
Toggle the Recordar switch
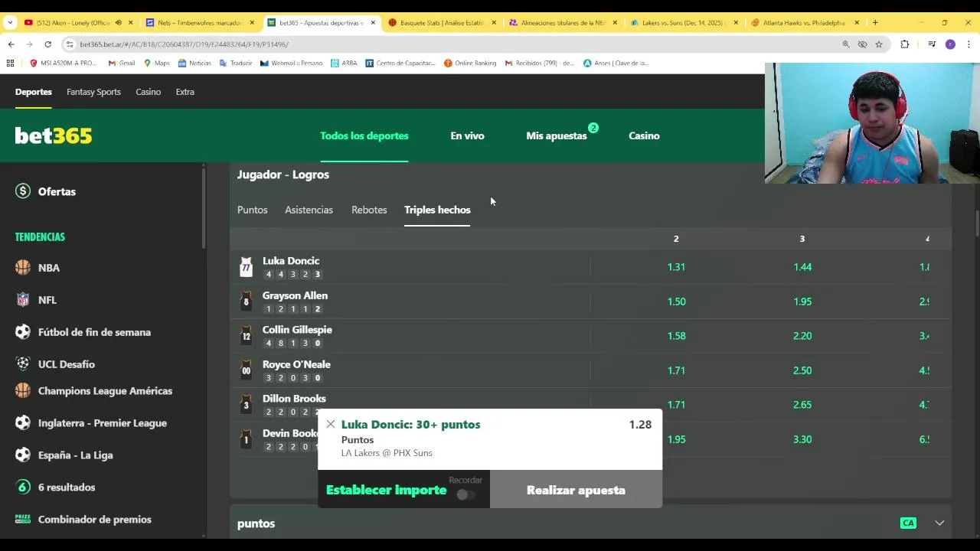coord(465,494)
